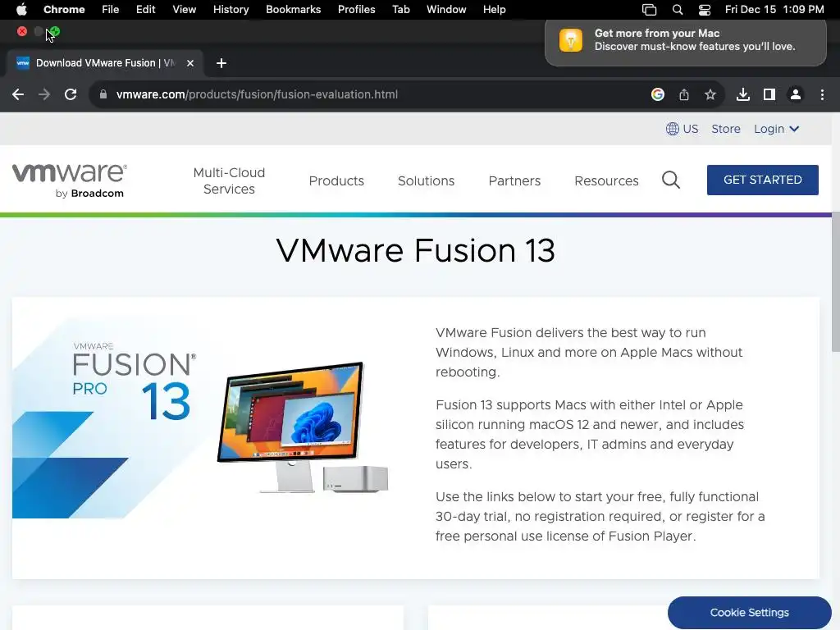This screenshot has height=630, width=840.
Task: Reload the VMware page
Action: coord(71,95)
